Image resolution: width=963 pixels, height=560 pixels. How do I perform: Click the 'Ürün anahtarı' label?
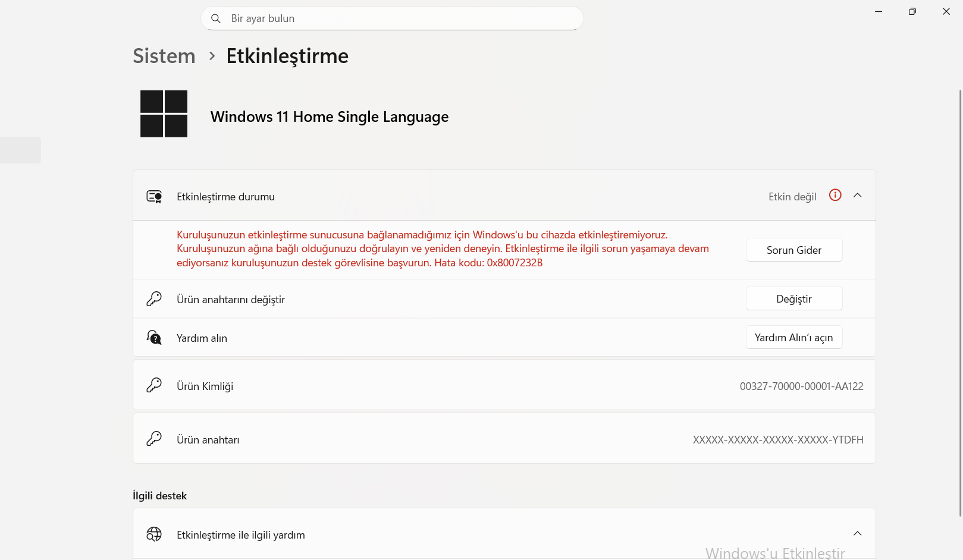(208, 440)
